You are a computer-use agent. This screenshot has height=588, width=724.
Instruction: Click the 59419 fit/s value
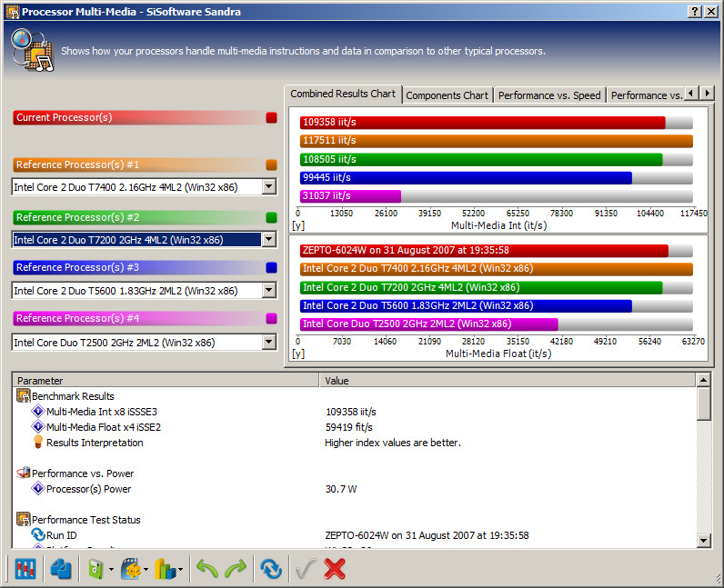click(348, 427)
